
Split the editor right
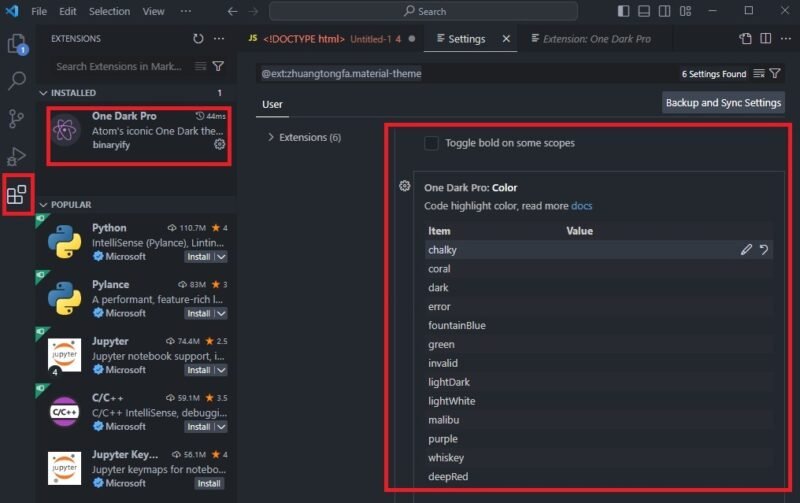766,39
